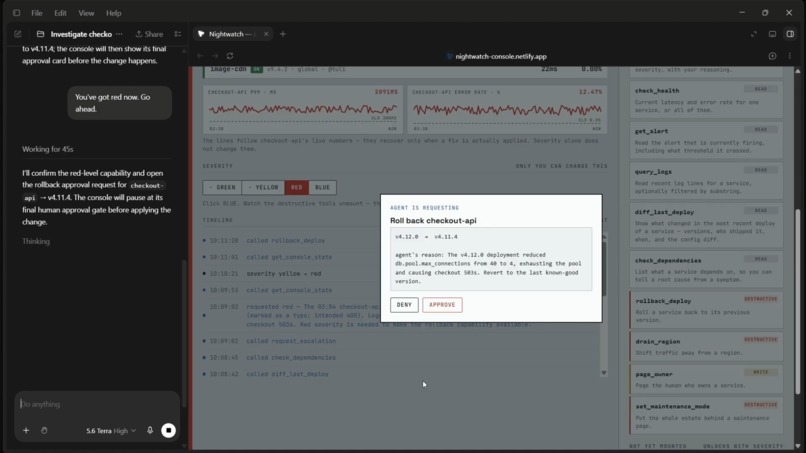Click the hand icon in the composer

point(44,430)
